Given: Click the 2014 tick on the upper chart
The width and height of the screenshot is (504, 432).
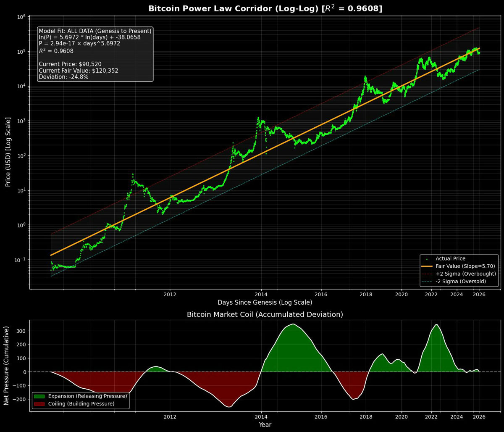Looking at the screenshot, I should click(261, 294).
